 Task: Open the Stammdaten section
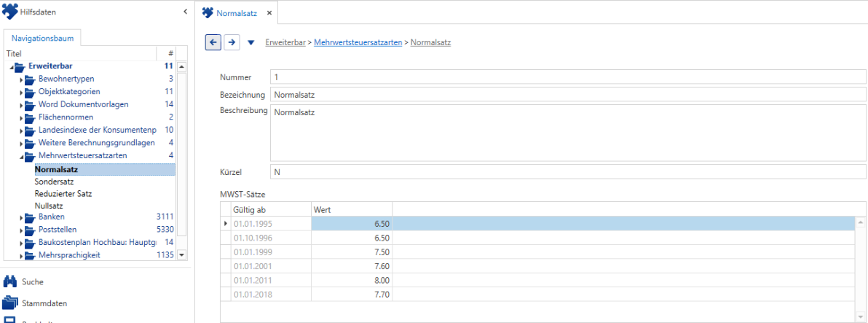click(43, 303)
